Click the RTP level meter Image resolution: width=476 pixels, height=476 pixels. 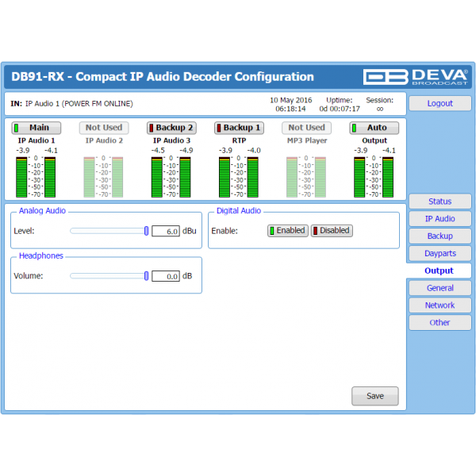pos(239,177)
